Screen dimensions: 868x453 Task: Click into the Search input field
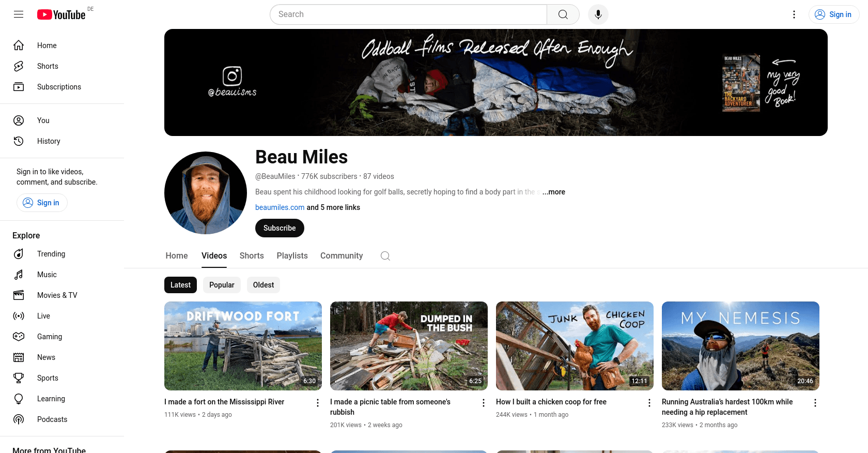click(x=408, y=14)
